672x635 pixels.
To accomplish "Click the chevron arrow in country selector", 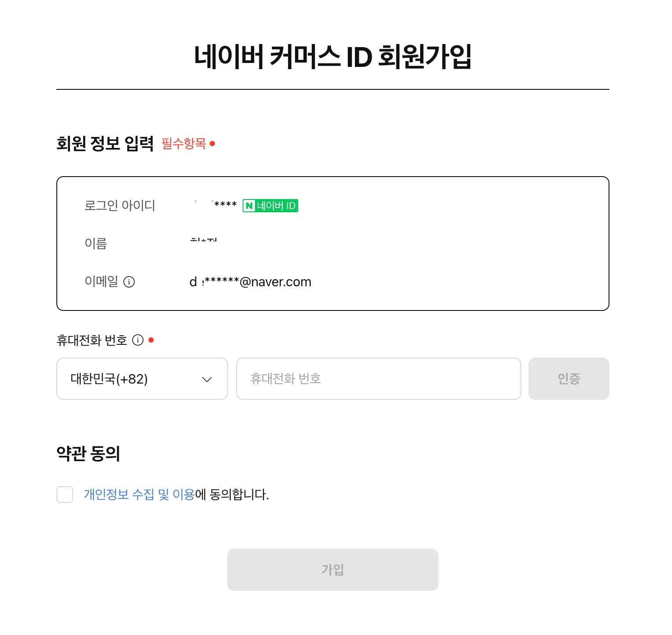I will tap(207, 379).
